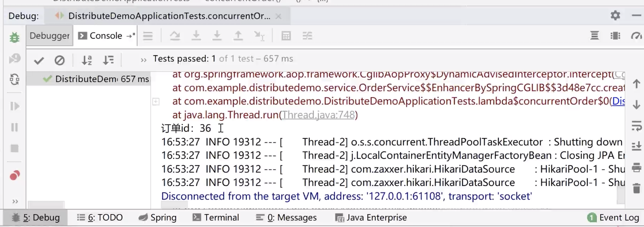Open the DistributeDemoApplicationTests source link

tap(618, 101)
